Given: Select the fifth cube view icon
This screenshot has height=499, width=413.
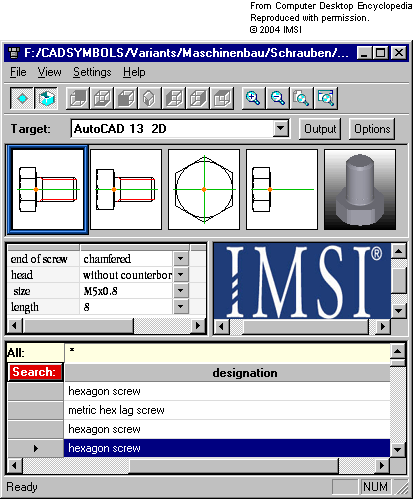Looking at the screenshot, I should [174, 98].
